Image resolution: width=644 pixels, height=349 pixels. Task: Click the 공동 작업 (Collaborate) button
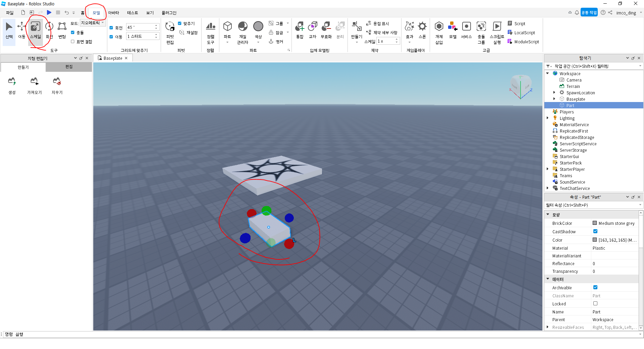coord(589,12)
